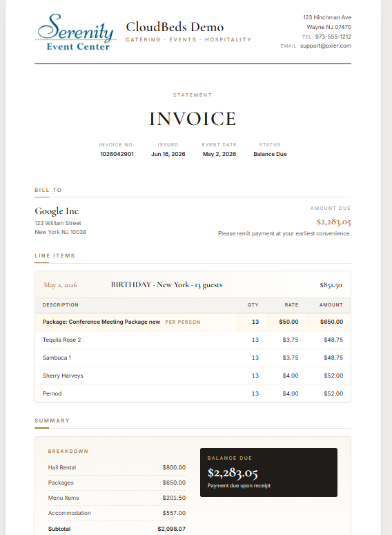Click the RATE column header
This screenshot has height=535, width=392.
[291, 304]
